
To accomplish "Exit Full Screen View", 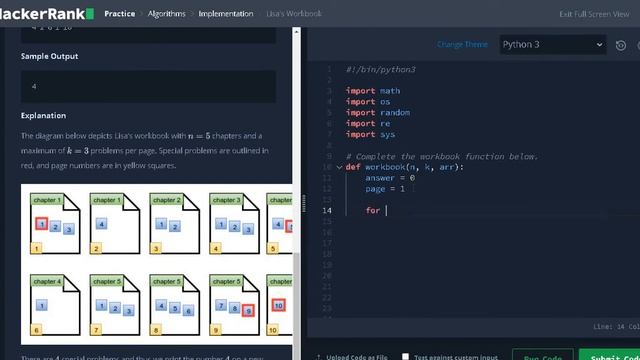I will [594, 14].
